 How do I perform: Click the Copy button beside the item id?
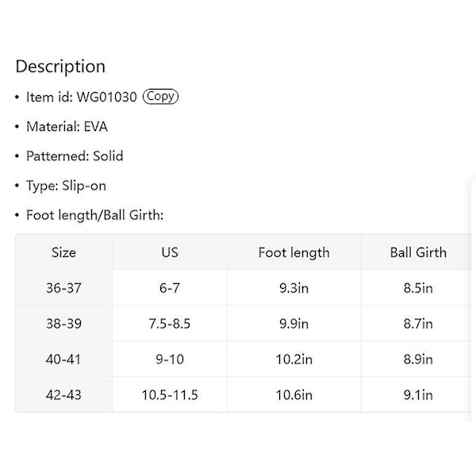coord(160,97)
